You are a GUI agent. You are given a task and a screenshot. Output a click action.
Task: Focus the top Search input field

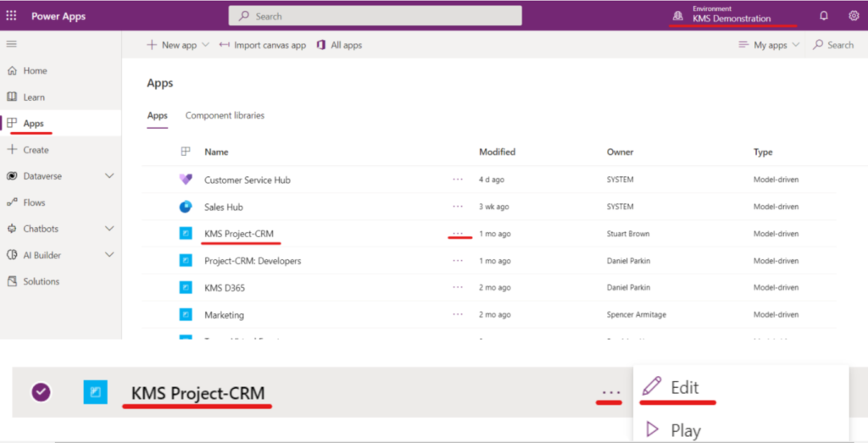(376, 16)
